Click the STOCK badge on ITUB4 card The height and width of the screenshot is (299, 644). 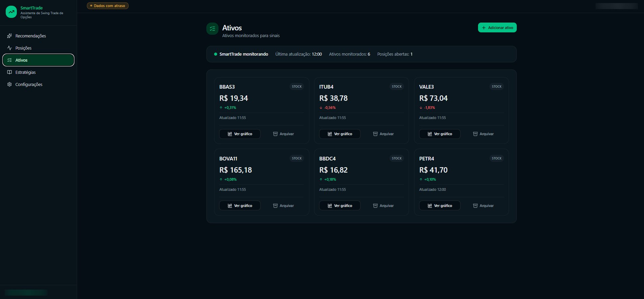397,87
